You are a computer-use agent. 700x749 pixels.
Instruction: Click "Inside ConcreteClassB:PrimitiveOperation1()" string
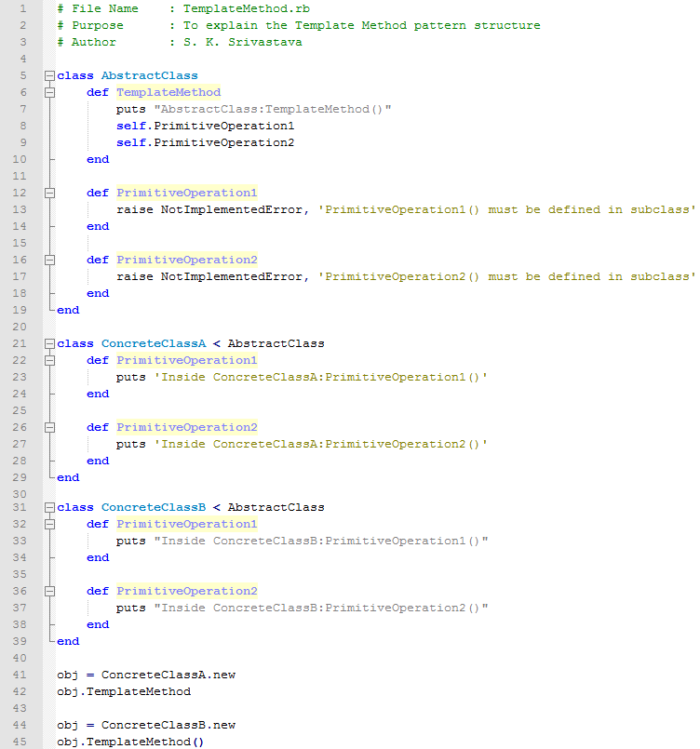point(321,542)
